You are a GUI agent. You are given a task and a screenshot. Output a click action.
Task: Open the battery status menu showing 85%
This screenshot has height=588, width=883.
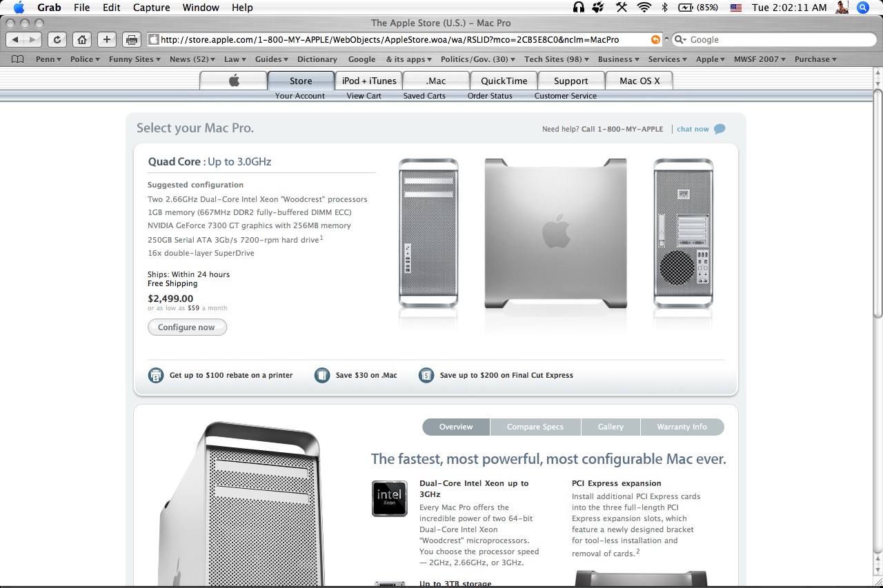699,8
